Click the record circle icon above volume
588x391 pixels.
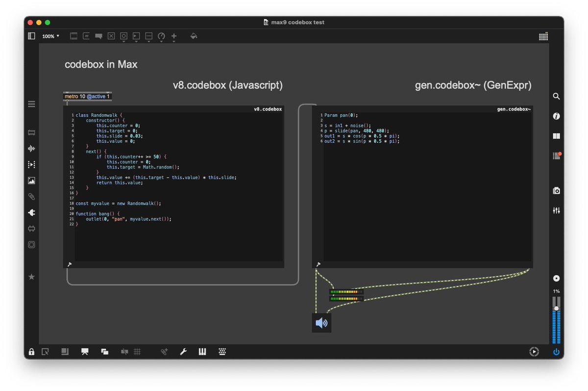coord(556,278)
